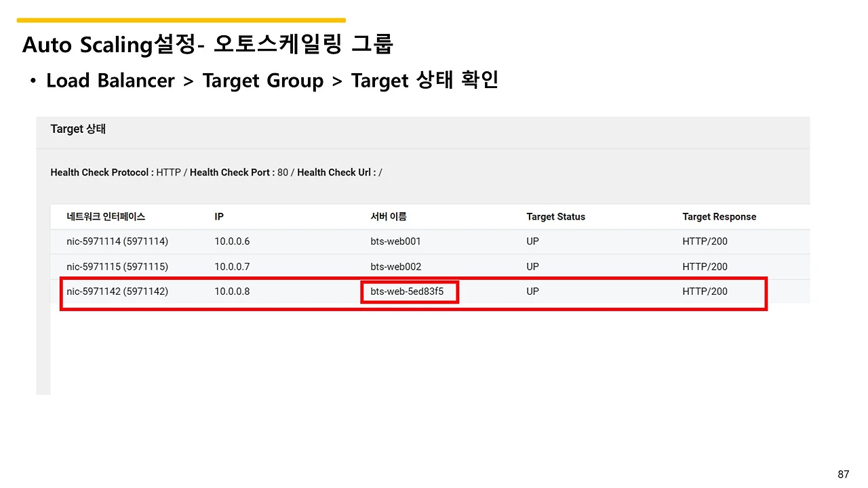
Task: Select the nic-5971114 network interface row
Action: click(x=431, y=241)
